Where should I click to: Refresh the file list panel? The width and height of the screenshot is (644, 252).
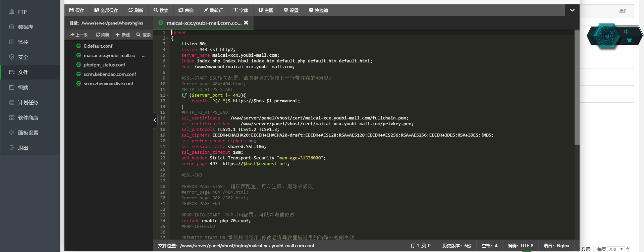tap(103, 35)
